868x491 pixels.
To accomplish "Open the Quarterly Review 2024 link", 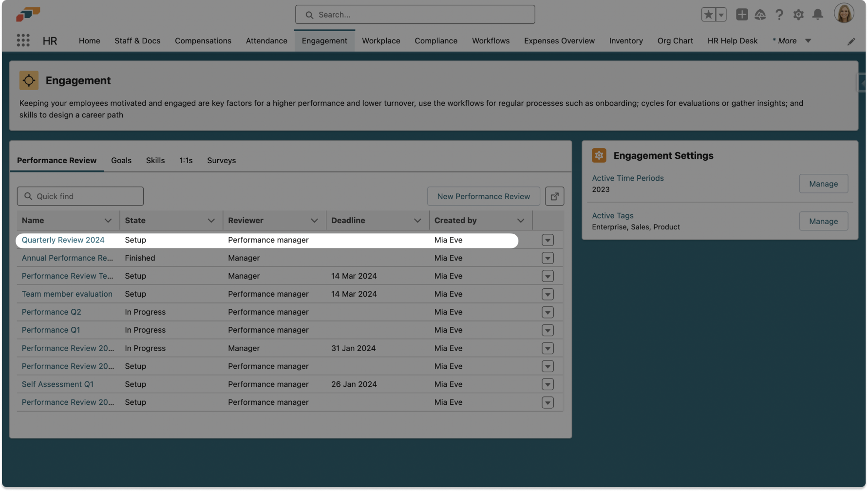I will (63, 240).
